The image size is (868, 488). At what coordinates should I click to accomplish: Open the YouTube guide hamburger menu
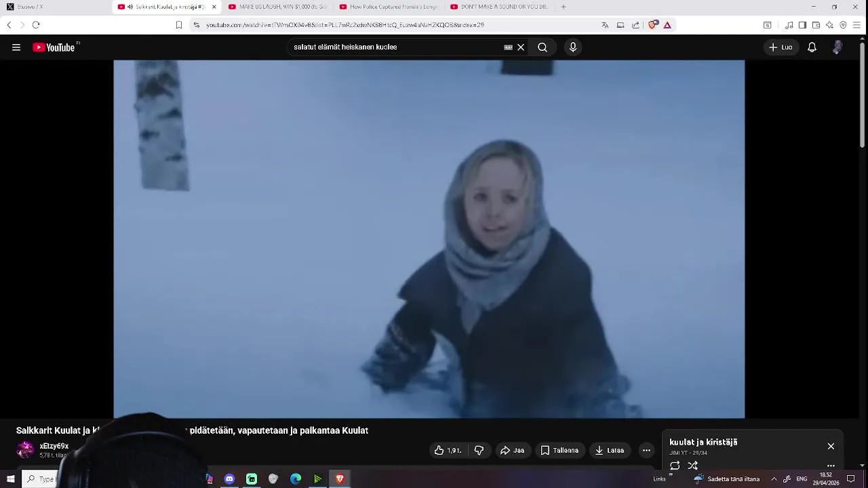click(x=16, y=47)
